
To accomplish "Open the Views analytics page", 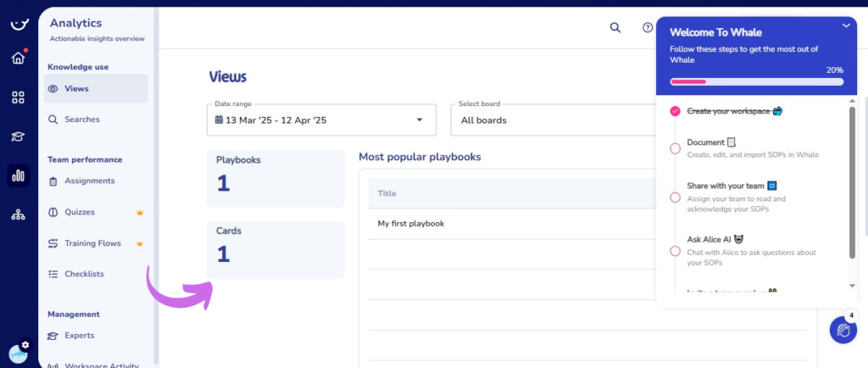I will coord(96,88).
